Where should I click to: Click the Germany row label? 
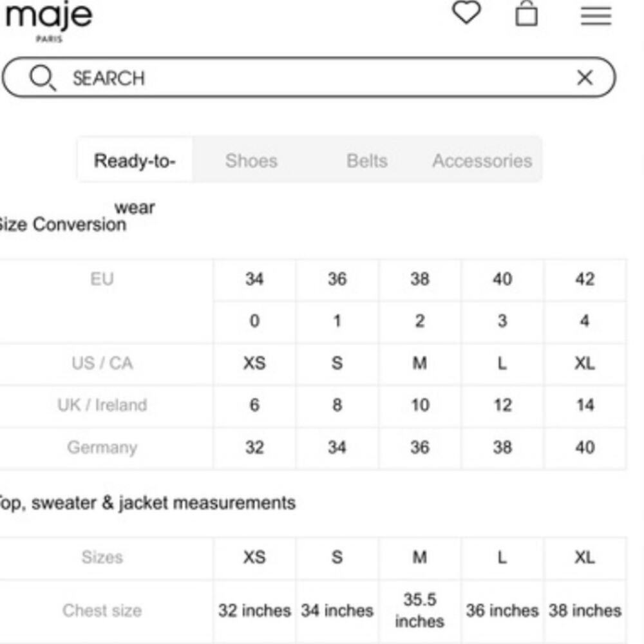pyautogui.click(x=102, y=448)
